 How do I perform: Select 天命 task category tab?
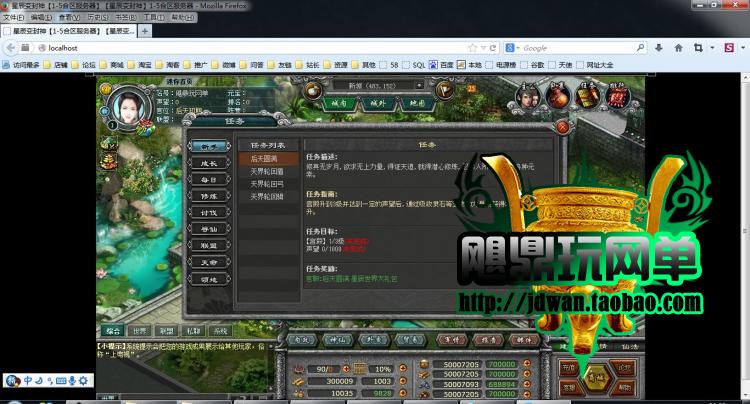210,262
